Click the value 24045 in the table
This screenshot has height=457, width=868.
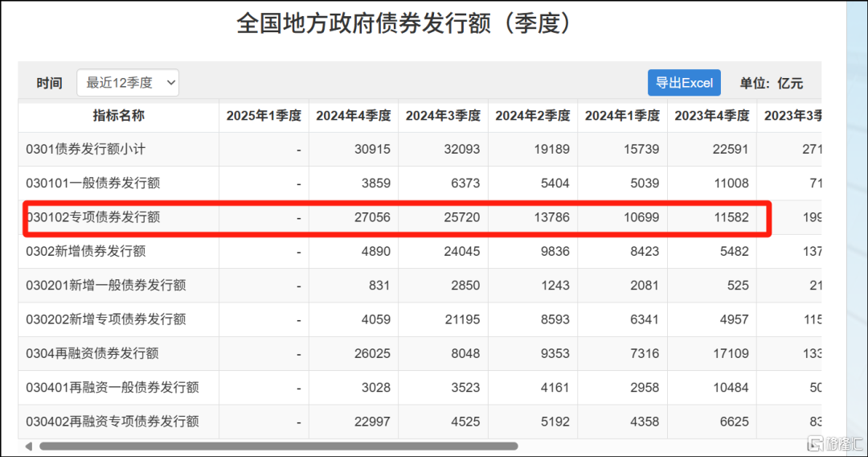[x=462, y=252]
